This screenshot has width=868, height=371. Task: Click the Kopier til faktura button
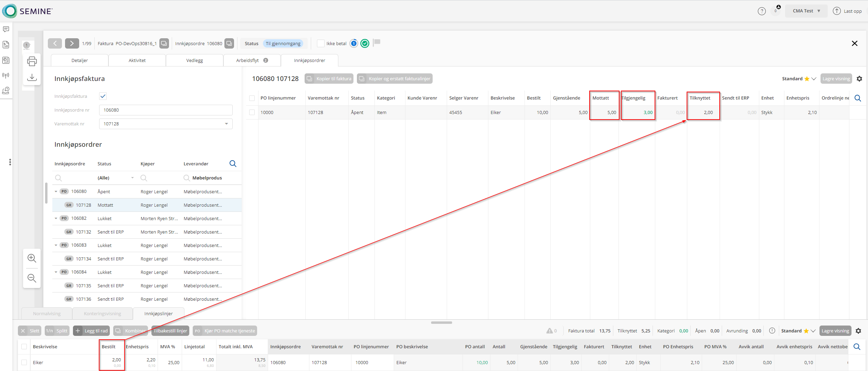[x=329, y=79]
